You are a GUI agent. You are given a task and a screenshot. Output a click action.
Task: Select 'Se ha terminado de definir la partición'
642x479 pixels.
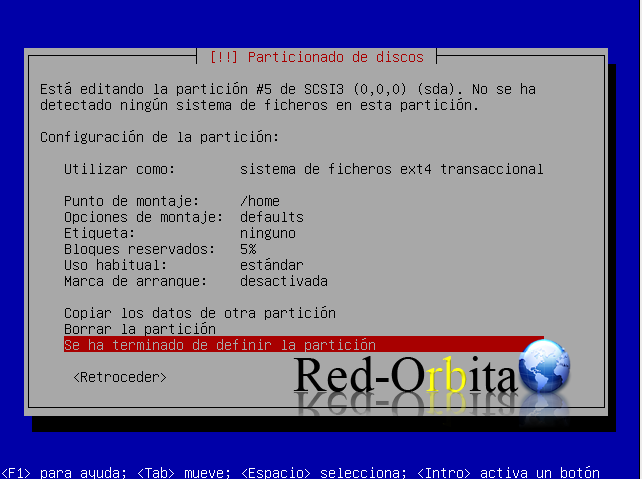coord(219,345)
